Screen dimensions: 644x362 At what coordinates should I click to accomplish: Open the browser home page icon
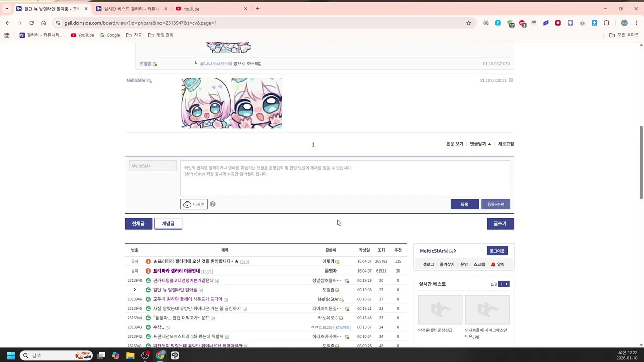pyautogui.click(x=43, y=23)
